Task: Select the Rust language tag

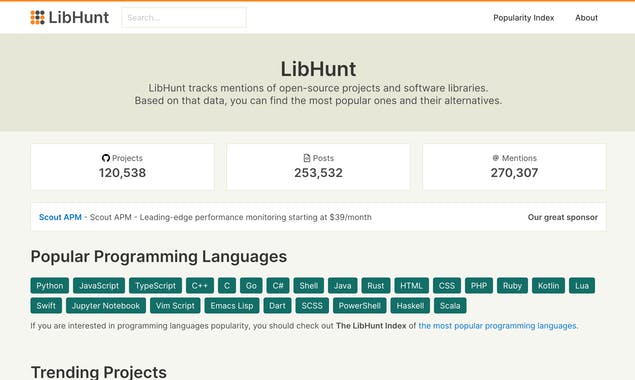Action: (376, 286)
